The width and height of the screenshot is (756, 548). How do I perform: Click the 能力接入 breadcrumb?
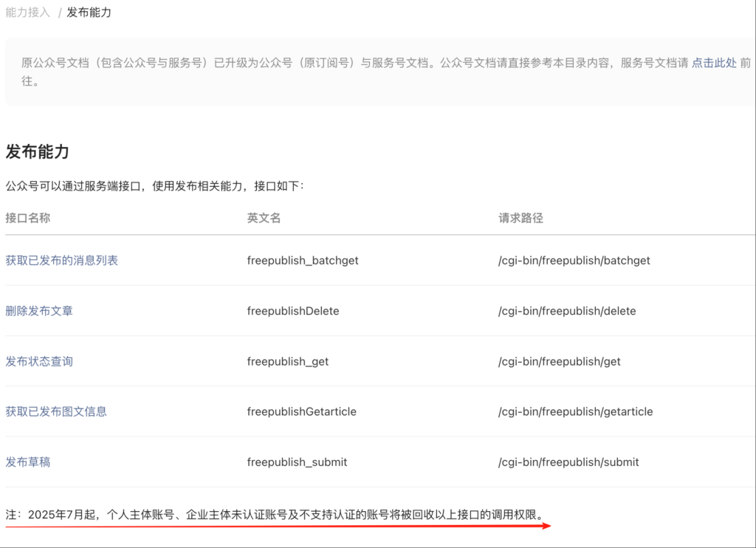27,13
